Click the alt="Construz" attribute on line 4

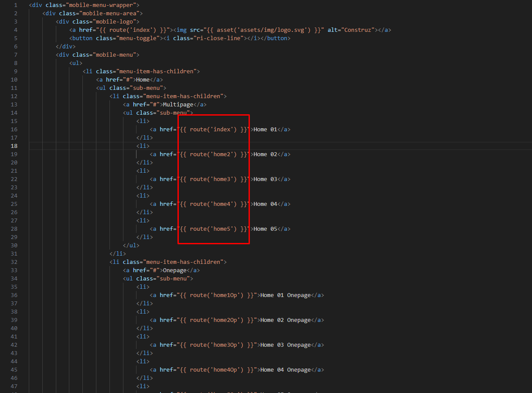pyautogui.click(x=351, y=30)
